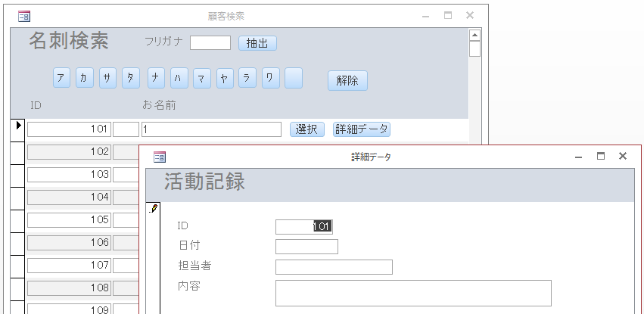The image size is (644, 314).
Task: Click the 詳細データ window form icon
Action: pos(160,157)
